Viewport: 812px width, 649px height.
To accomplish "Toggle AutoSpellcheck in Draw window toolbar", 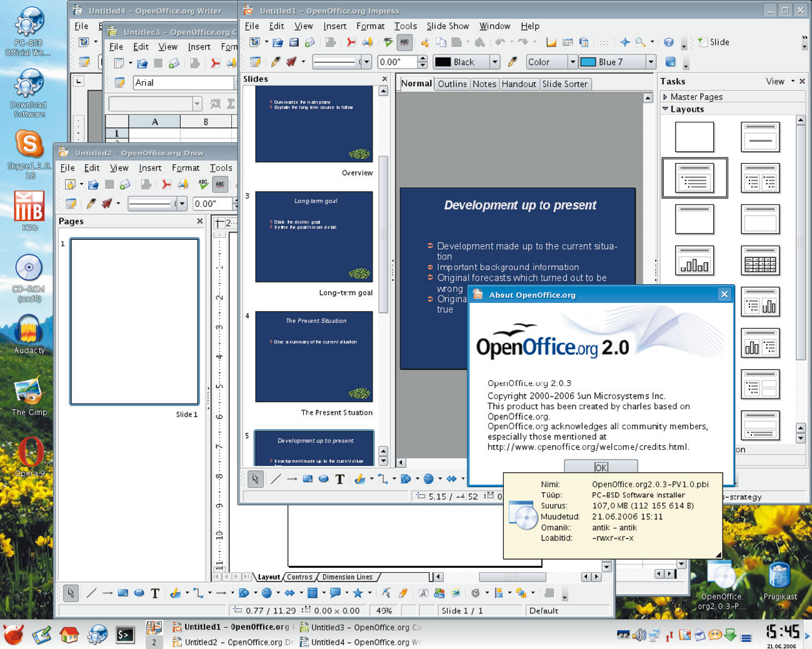I will point(220,184).
